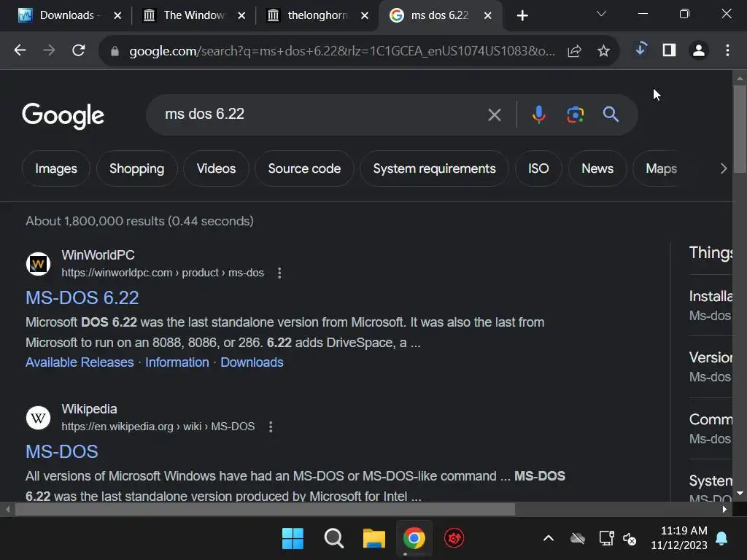Image resolution: width=747 pixels, height=560 pixels.
Task: Show hidden system tray icons
Action: point(549,539)
